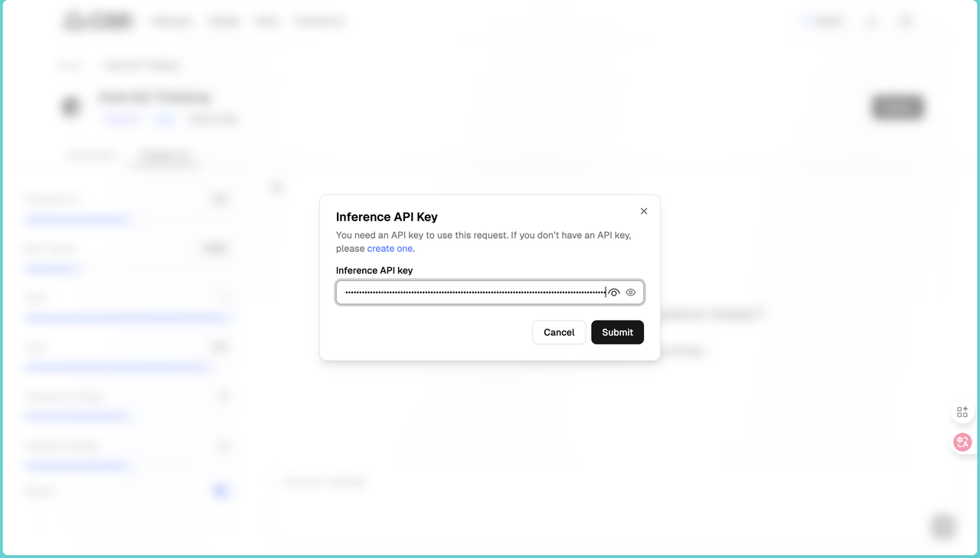
Task: Toggle API key visibility with eye icon
Action: 631,292
